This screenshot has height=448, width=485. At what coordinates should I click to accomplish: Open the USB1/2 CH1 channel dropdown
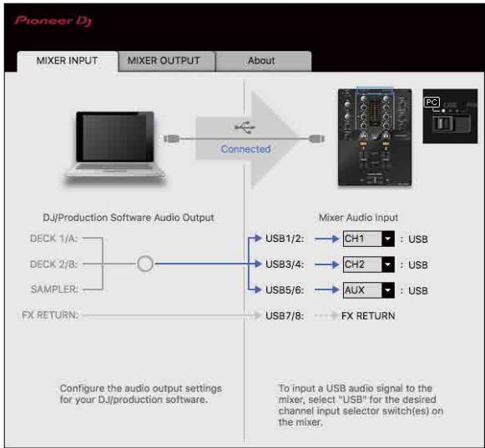[369, 239]
